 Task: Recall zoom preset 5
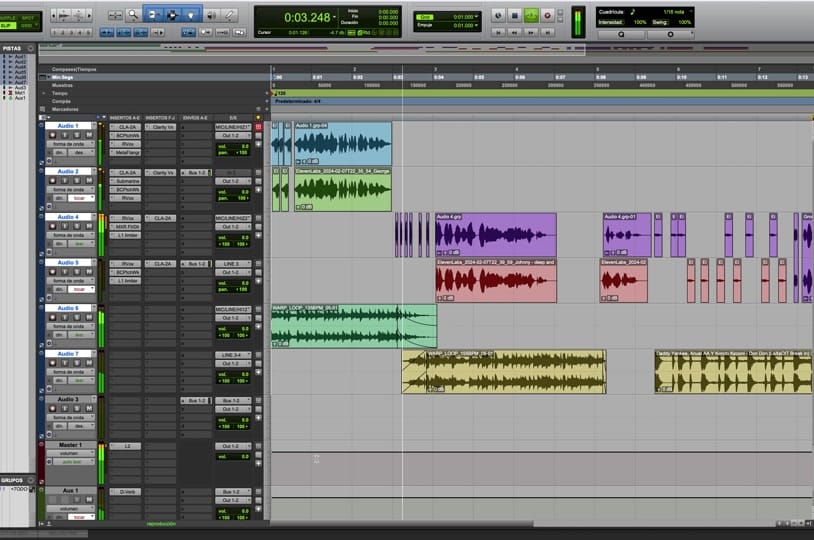click(88, 32)
